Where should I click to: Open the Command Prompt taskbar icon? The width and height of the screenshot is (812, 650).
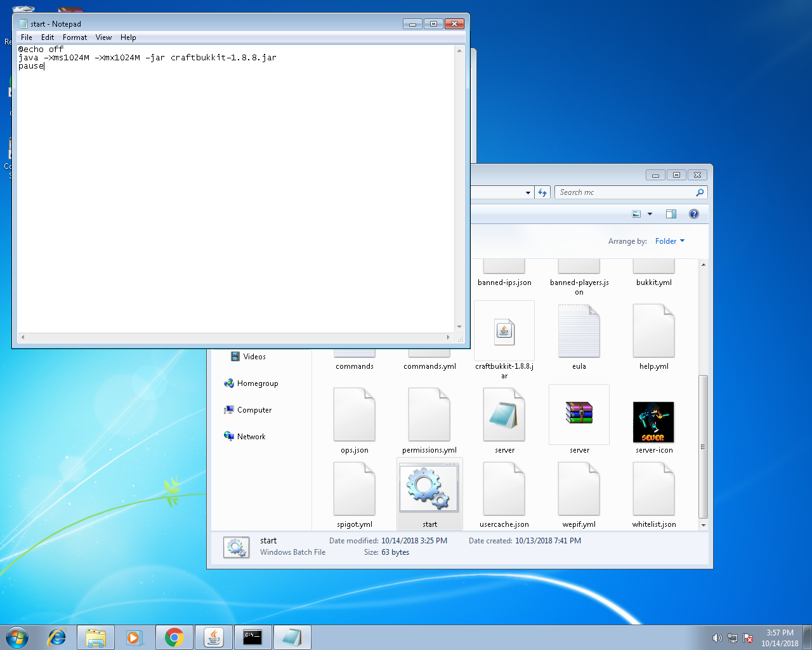[252, 637]
